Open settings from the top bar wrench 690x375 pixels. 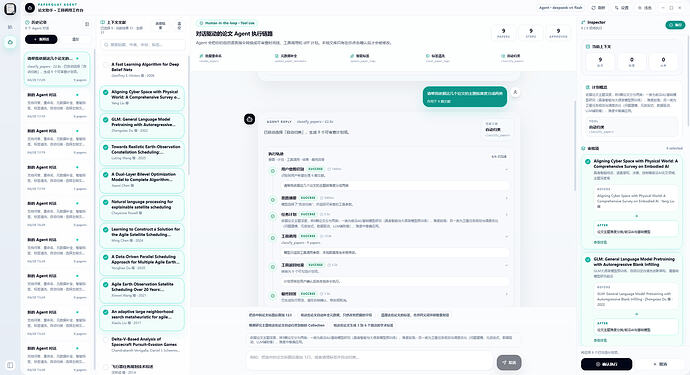pyautogui.click(x=622, y=8)
